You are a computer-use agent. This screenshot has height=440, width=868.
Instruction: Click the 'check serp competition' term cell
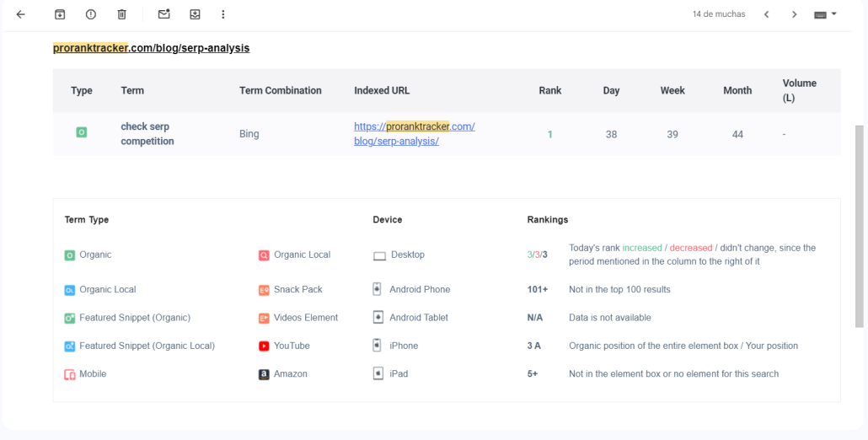(147, 134)
